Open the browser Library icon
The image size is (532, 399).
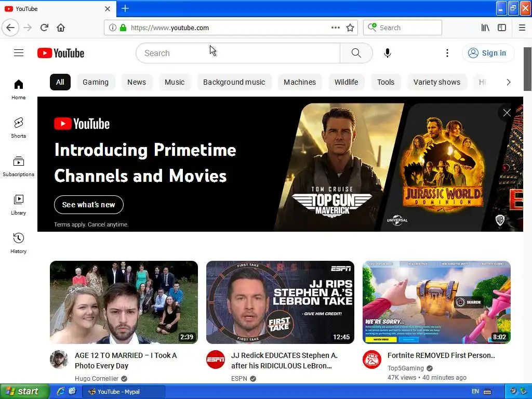click(485, 28)
